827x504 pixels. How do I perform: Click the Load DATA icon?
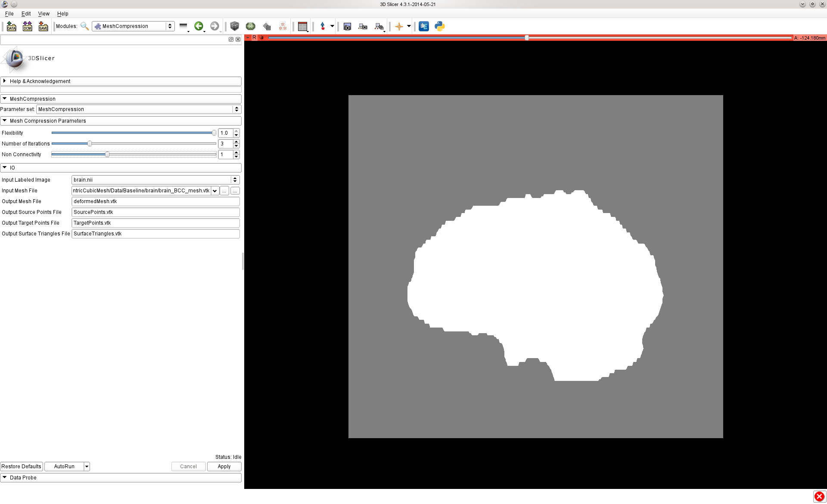pos(12,26)
